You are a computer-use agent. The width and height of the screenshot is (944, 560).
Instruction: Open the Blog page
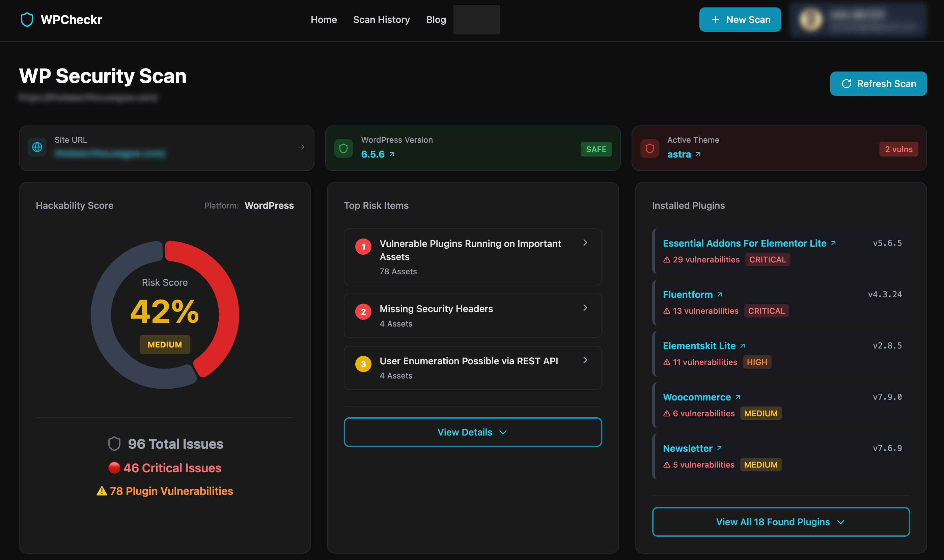click(436, 19)
